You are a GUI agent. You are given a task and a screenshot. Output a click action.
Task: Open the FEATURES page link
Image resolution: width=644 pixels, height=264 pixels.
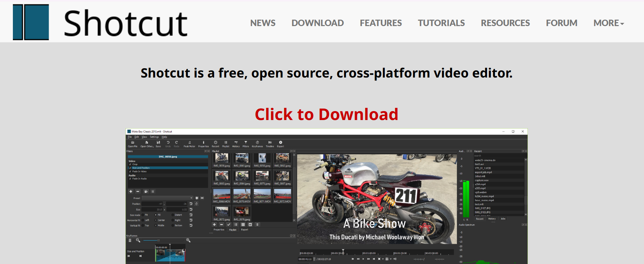[x=381, y=23]
